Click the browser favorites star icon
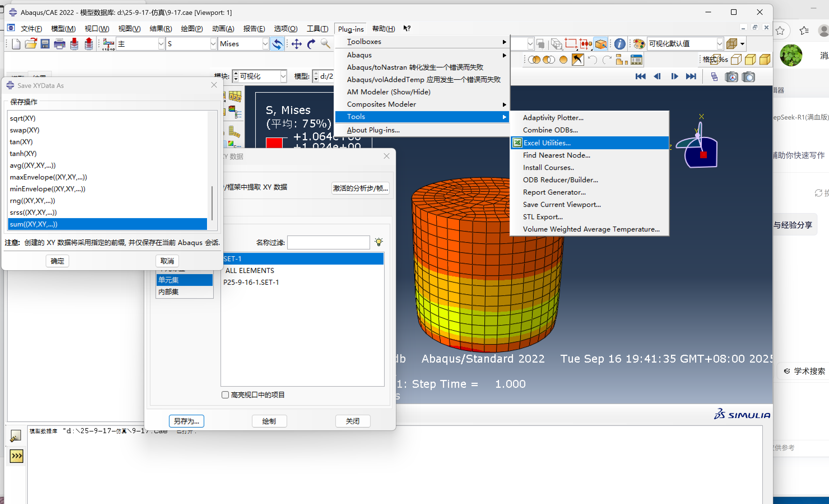 coord(780,31)
